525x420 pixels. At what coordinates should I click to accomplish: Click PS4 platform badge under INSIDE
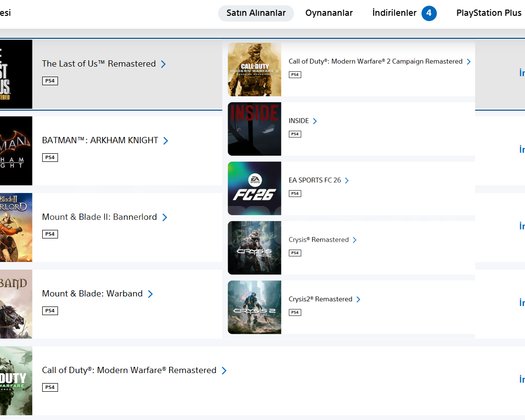295,134
